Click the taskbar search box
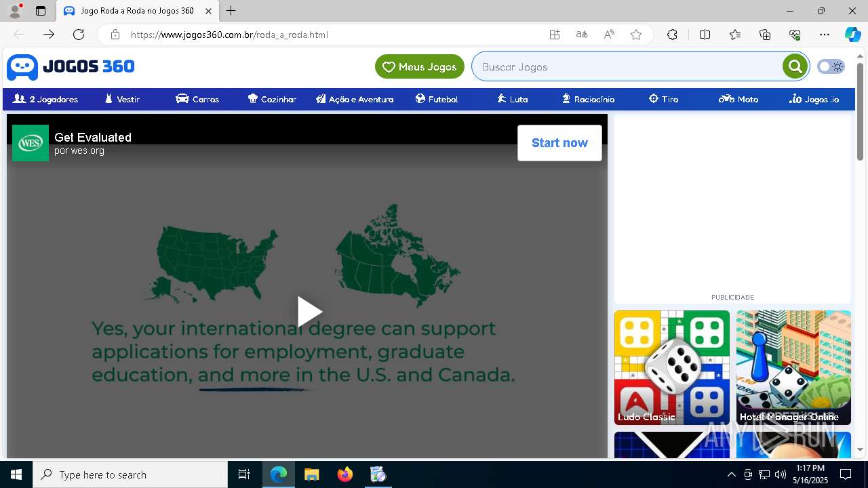 pyautogui.click(x=130, y=474)
